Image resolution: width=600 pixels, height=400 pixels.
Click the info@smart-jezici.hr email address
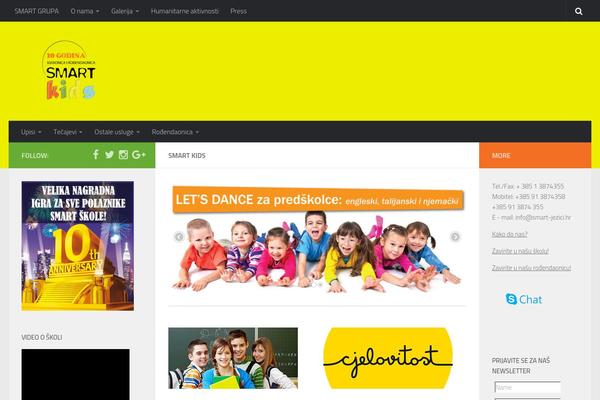click(x=543, y=217)
